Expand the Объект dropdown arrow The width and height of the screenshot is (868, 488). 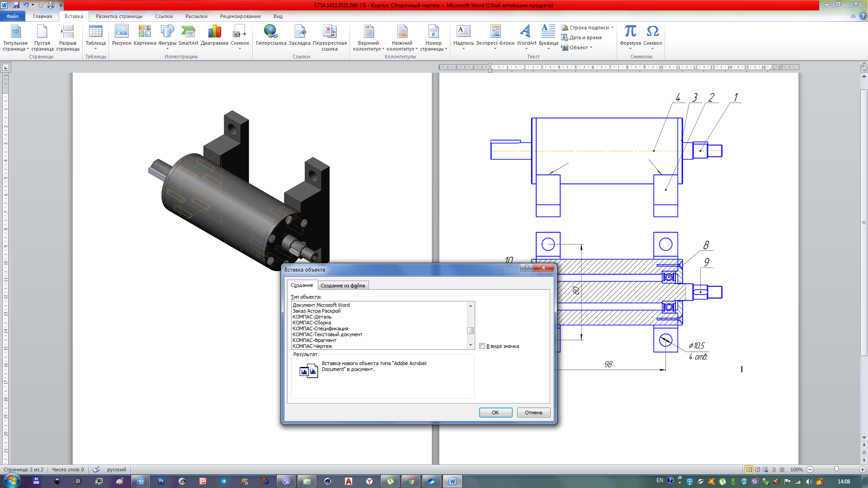point(591,47)
